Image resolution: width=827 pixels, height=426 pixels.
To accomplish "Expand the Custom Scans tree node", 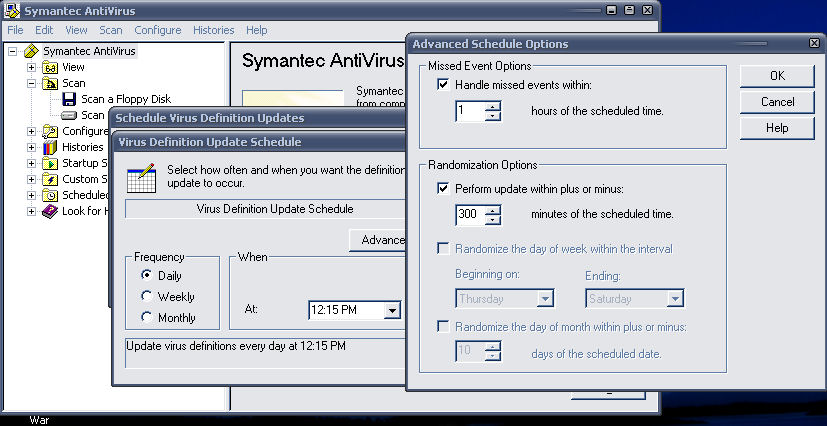I will click(x=32, y=179).
